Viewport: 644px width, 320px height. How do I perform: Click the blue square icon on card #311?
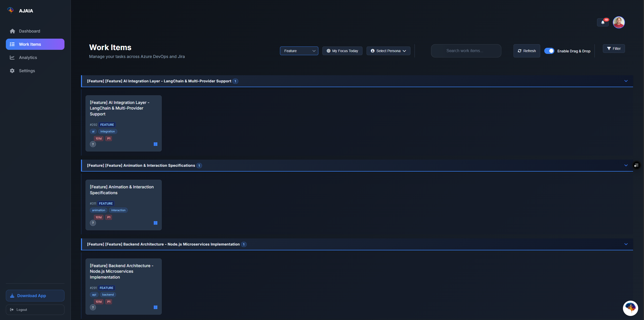(x=156, y=223)
